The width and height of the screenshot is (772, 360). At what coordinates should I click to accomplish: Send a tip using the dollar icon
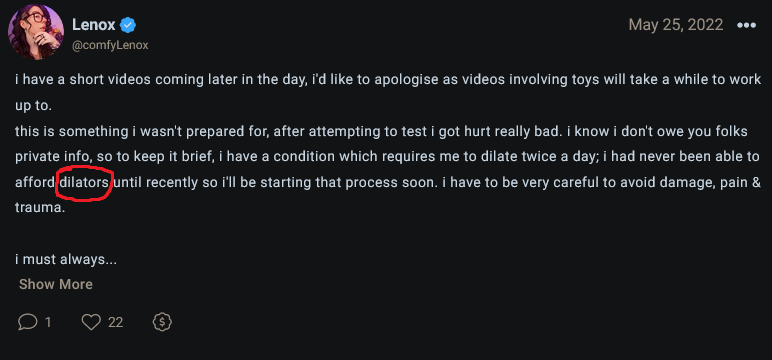[x=162, y=322]
